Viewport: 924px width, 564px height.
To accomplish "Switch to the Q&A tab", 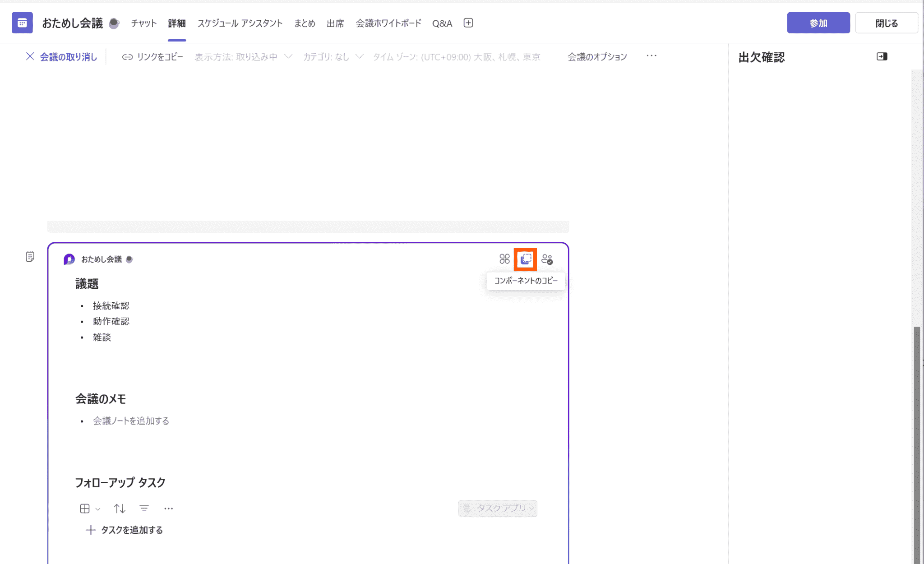I will pyautogui.click(x=442, y=23).
